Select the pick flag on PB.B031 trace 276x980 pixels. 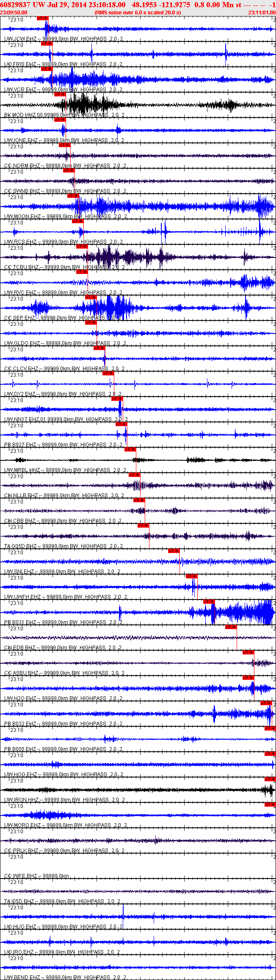(x=209, y=602)
